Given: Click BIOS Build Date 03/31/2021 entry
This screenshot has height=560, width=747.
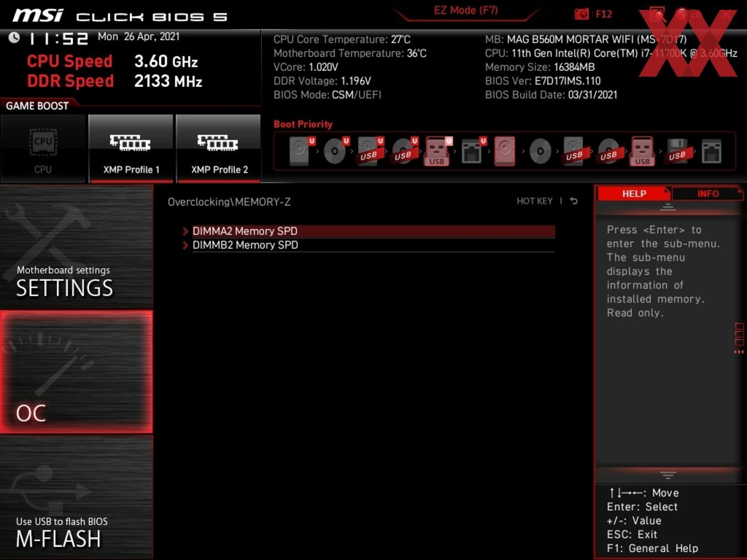Looking at the screenshot, I should [x=551, y=94].
